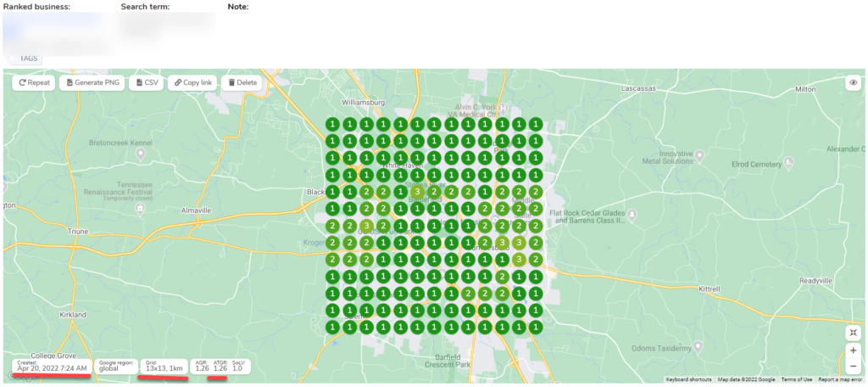Enter fullscreen map view
The width and height of the screenshot is (868, 387).
(853, 332)
